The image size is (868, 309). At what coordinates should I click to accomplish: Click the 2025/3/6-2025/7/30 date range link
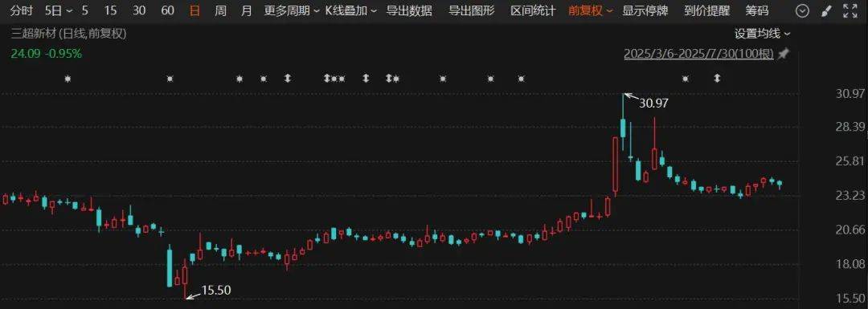(698, 54)
